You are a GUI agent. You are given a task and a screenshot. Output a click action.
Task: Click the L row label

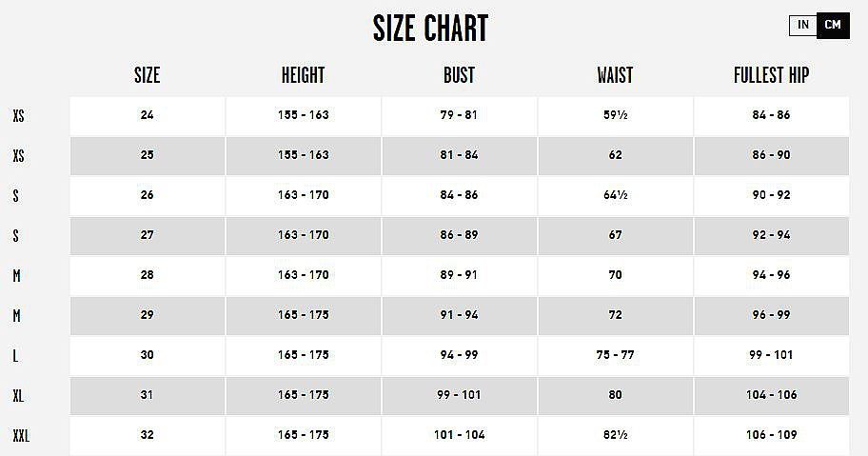point(15,355)
